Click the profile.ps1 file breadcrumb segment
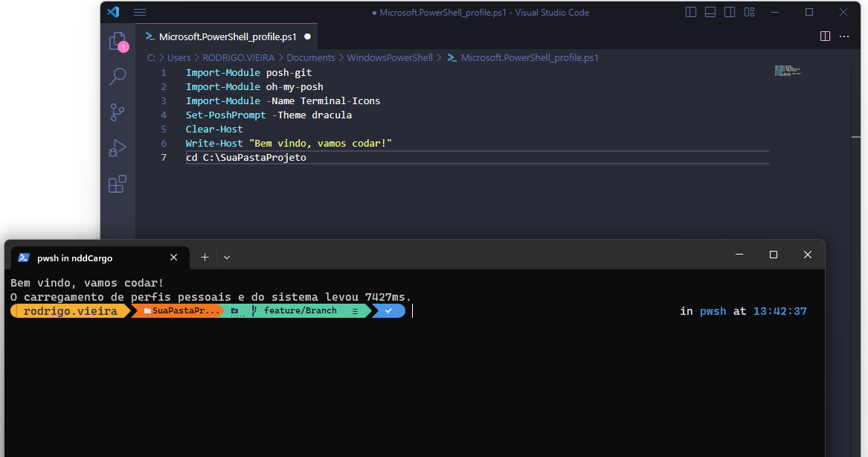 [x=523, y=57]
